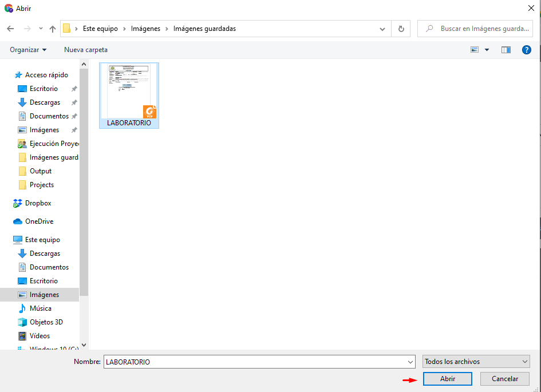
Task: Open address bar previous locations dropdown
Action: [382, 29]
